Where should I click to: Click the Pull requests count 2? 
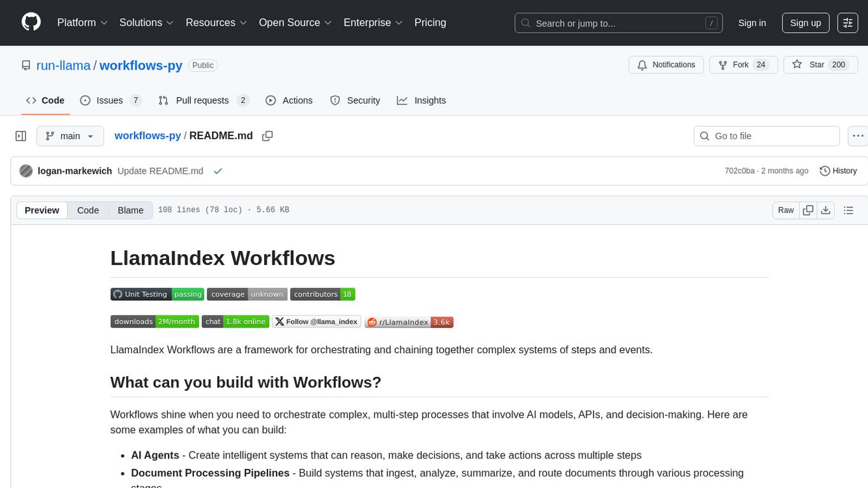(243, 100)
